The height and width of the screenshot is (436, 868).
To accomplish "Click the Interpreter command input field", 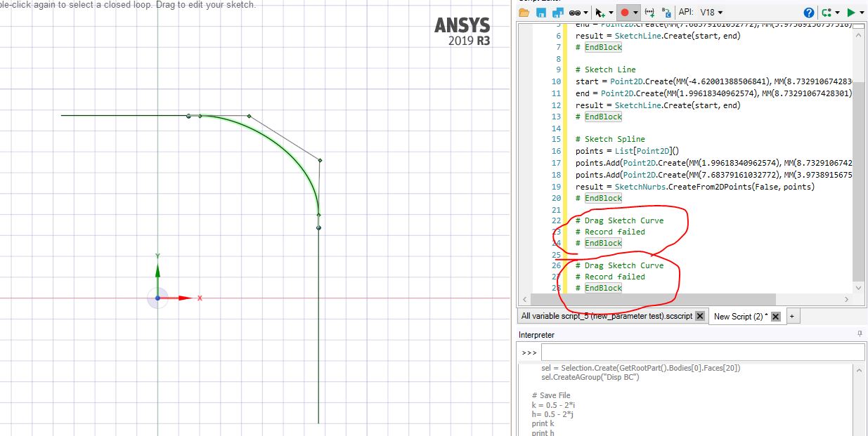I will [703, 352].
